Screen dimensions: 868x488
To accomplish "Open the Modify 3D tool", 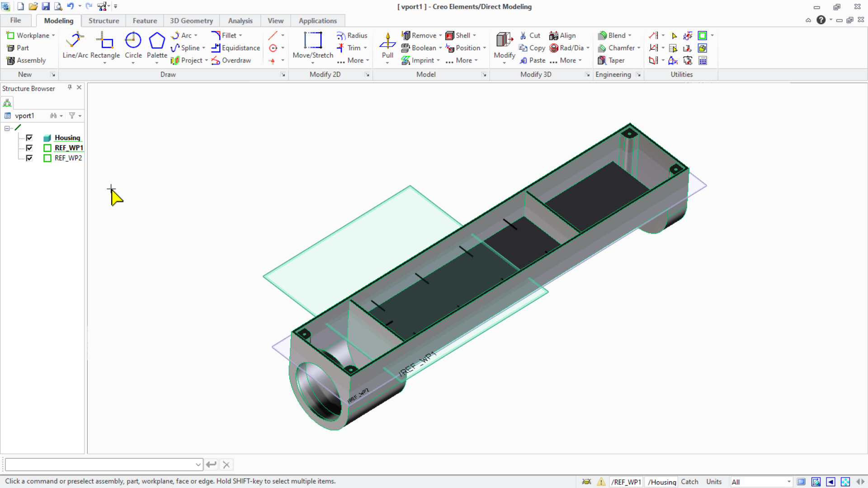I will click(x=505, y=45).
